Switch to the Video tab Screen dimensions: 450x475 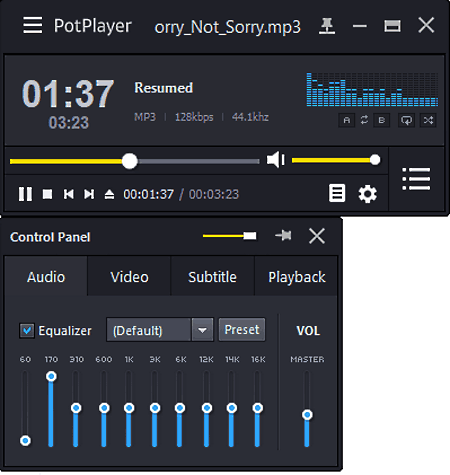pos(129,277)
